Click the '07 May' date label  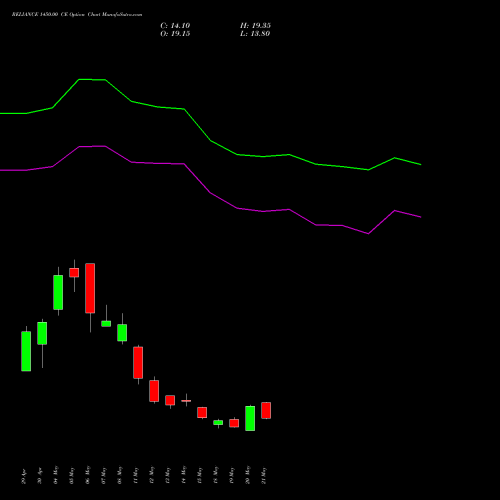(104, 475)
